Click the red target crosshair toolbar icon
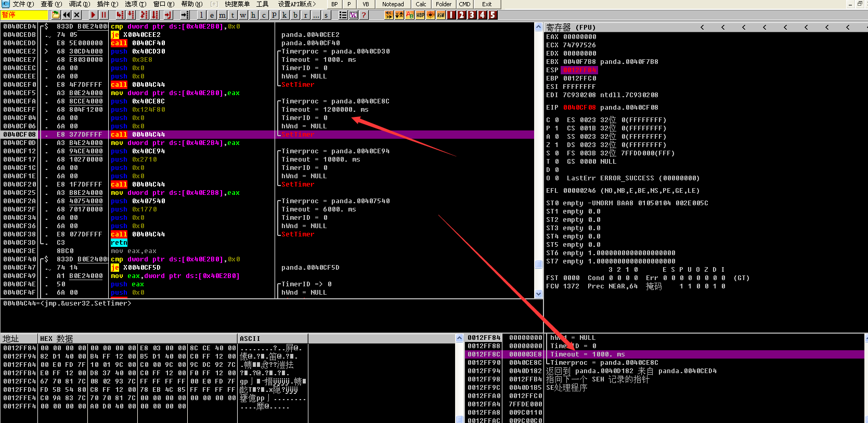Viewport: 868px width, 423px height. (x=431, y=15)
